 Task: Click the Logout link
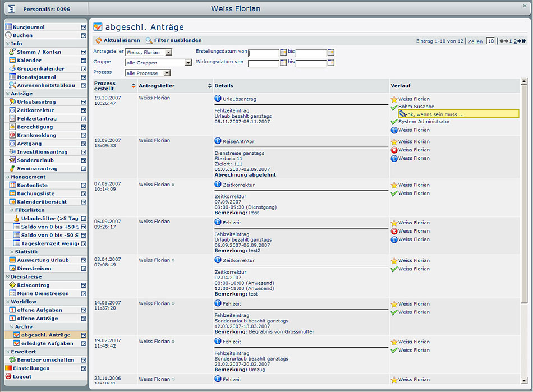coord(22,377)
